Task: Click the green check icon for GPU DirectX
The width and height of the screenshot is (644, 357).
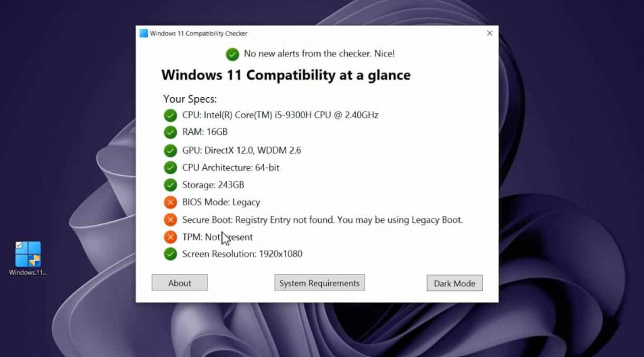Action: click(x=170, y=150)
